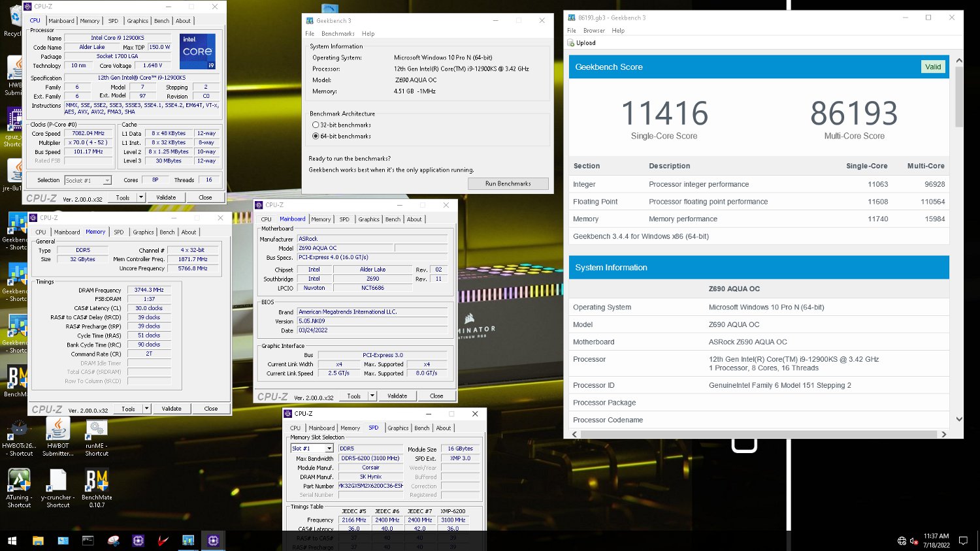The height and width of the screenshot is (551, 980).
Task: Switch to Geekbench via its taskbar icon
Action: click(x=188, y=541)
